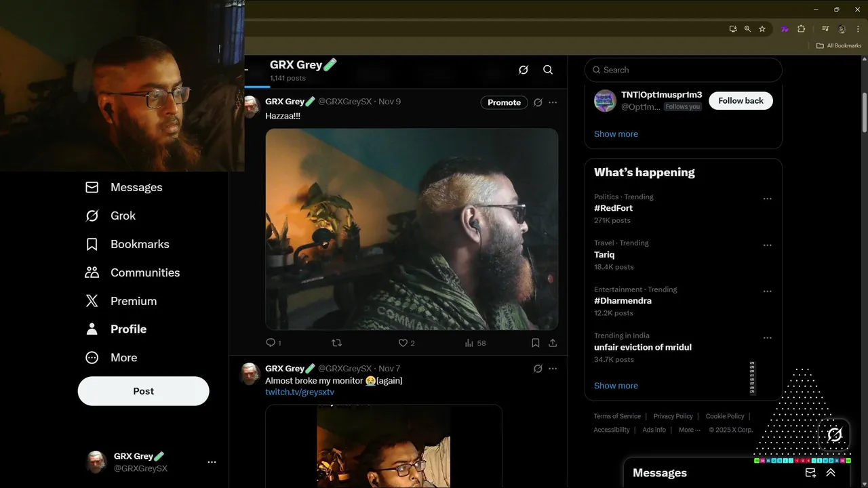The height and width of the screenshot is (488, 868).
Task: Open the unfair eviction of mridul trend
Action: point(643,347)
